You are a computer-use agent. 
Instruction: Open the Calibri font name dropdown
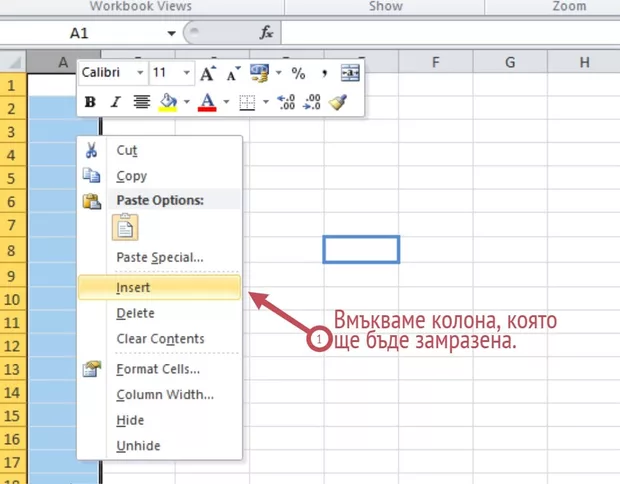140,73
